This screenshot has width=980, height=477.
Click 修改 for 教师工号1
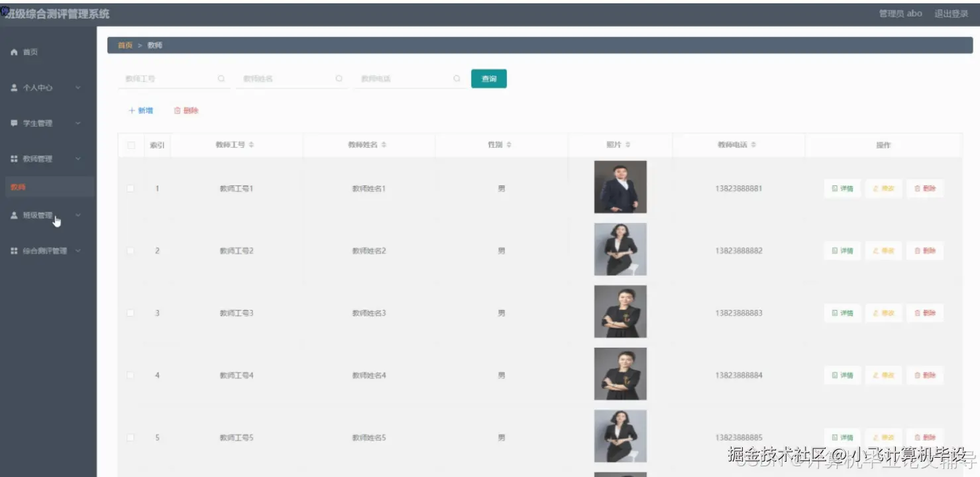pos(884,189)
